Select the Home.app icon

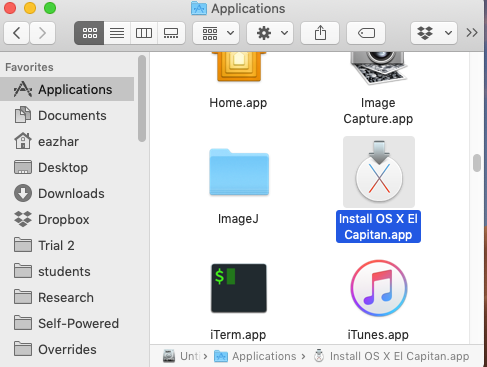point(239,67)
